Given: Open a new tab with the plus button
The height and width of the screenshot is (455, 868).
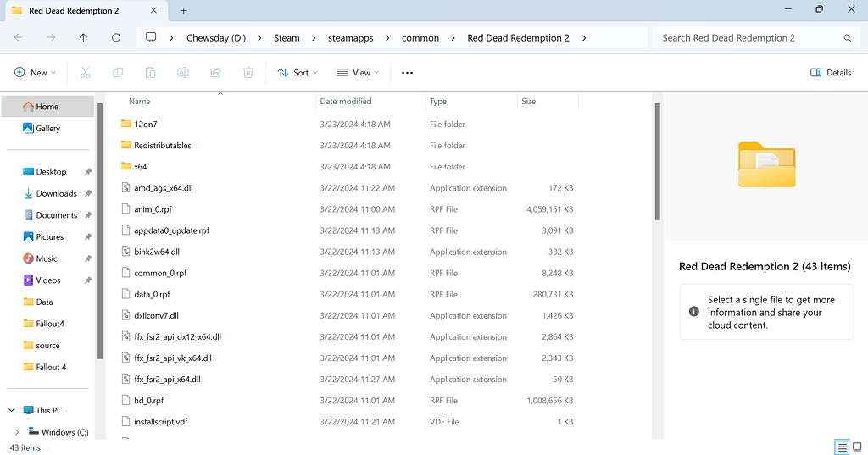Looking at the screenshot, I should pos(184,10).
